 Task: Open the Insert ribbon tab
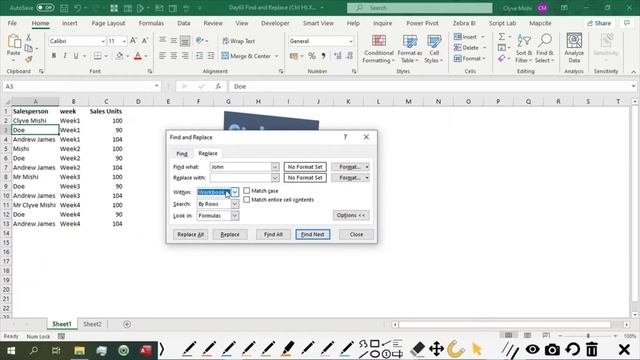coord(69,23)
